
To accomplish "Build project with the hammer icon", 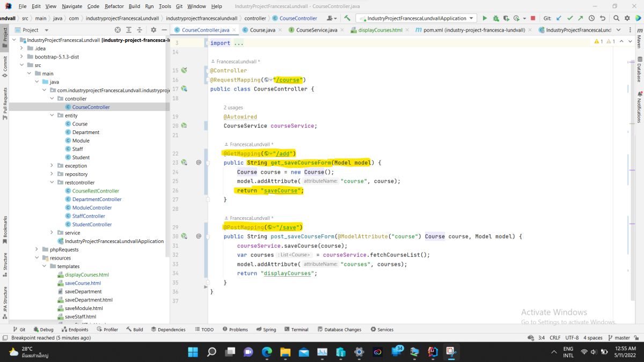I will tap(347, 18).
